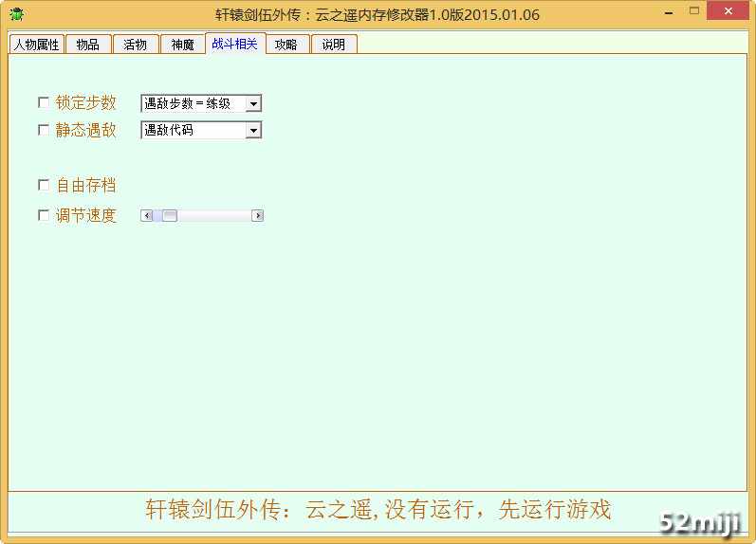Click the 遇敌代码 combo box text field

[193, 131]
